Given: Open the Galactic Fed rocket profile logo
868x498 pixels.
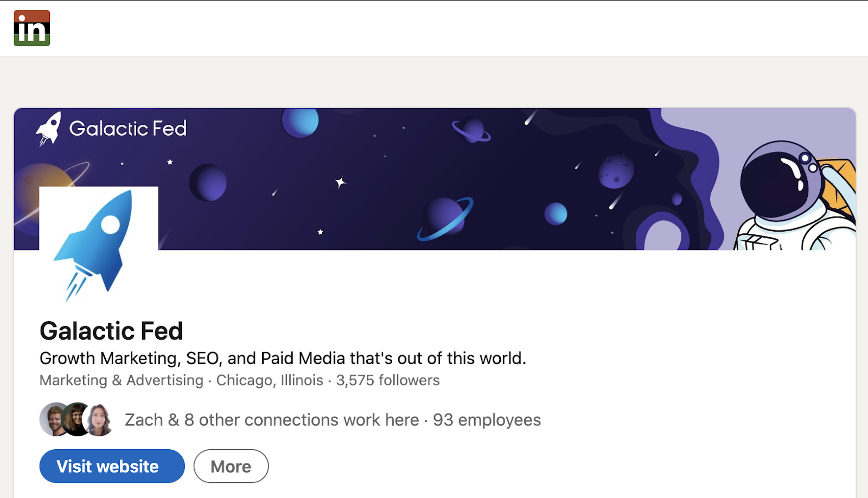Looking at the screenshot, I should pos(99,246).
